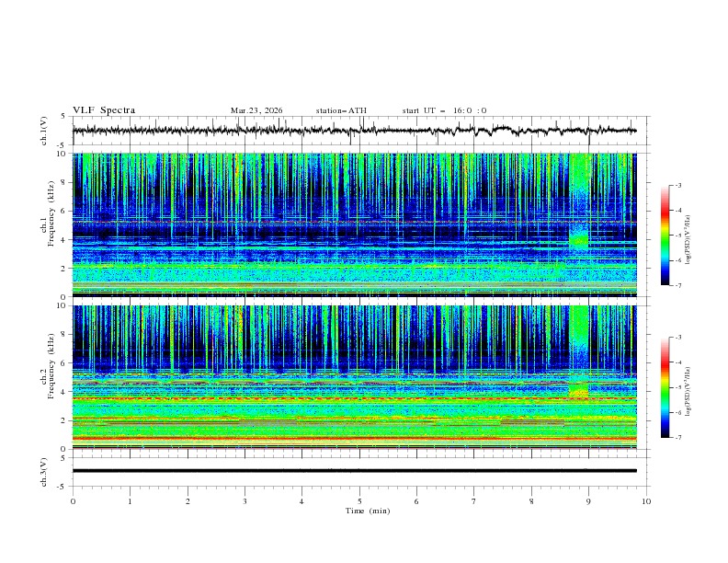Click the ch.1 spectrogram color scale bar

(665, 236)
